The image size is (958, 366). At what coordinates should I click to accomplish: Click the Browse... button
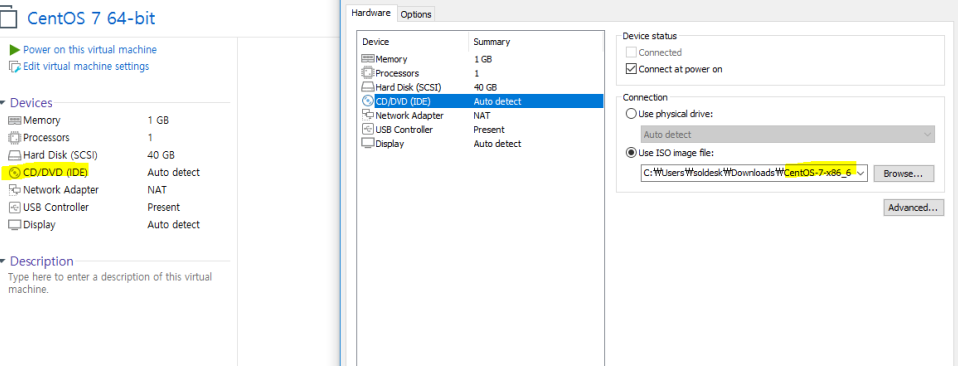pos(904,174)
